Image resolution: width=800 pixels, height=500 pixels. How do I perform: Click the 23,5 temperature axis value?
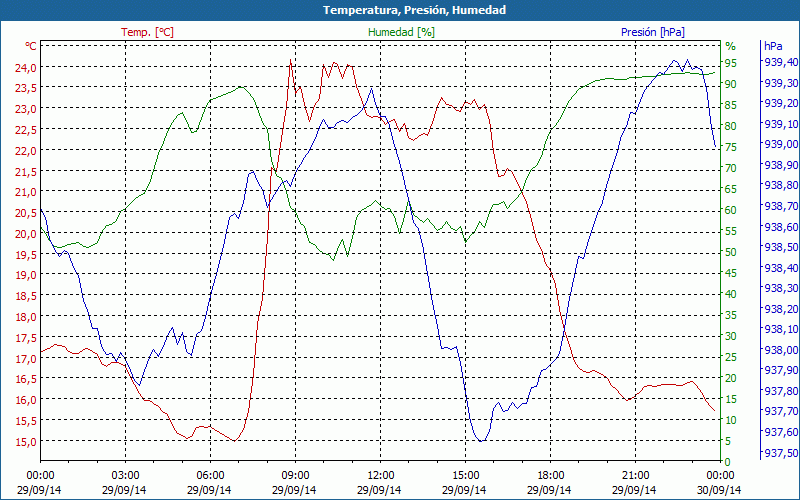(26, 88)
